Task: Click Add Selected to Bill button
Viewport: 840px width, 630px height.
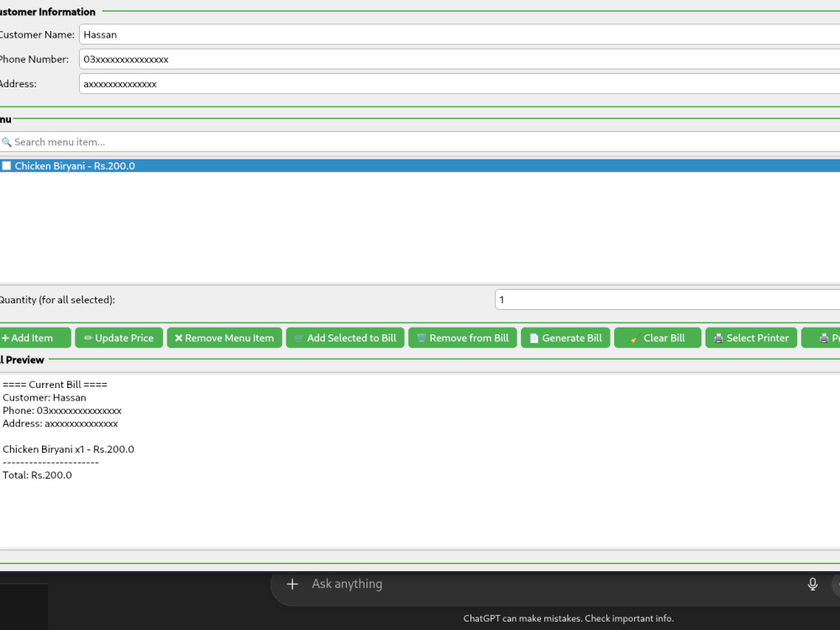Action: click(345, 338)
